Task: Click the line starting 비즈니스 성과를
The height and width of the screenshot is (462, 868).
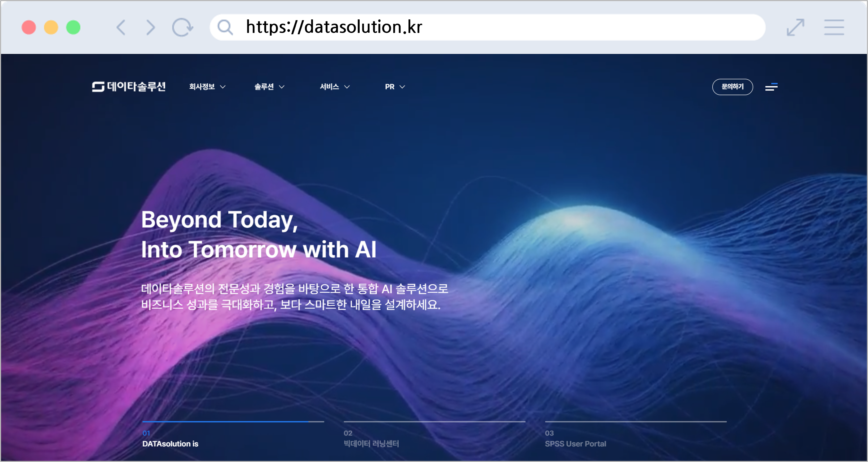Action: tap(291, 305)
